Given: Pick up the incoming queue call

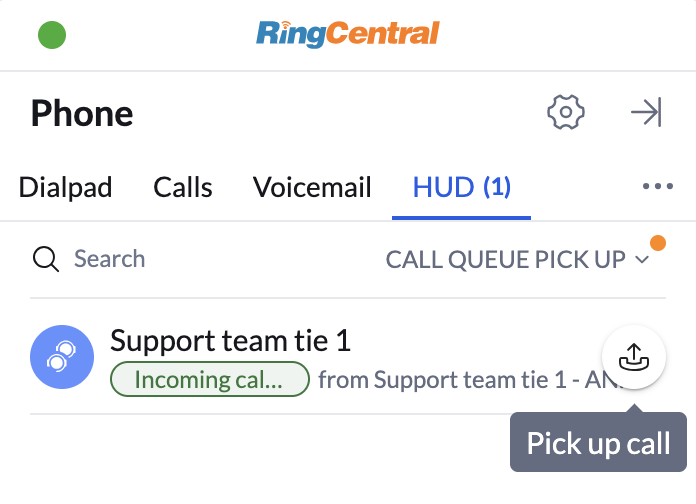Looking at the screenshot, I should coord(634,356).
